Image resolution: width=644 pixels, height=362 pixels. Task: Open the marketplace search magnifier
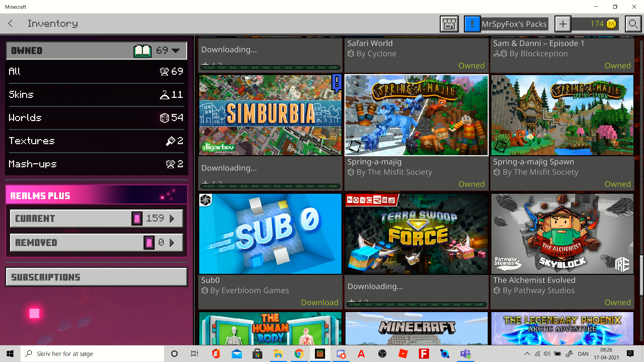point(633,24)
